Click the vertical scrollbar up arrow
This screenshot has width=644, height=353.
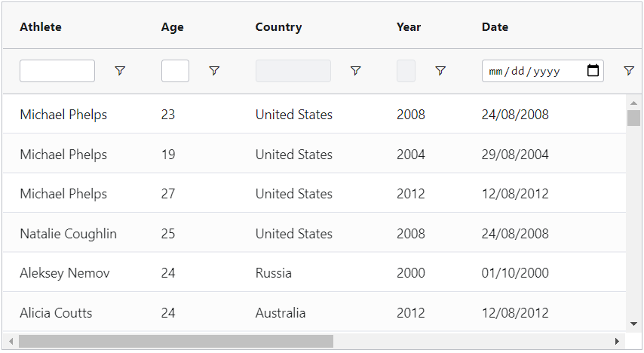633,103
